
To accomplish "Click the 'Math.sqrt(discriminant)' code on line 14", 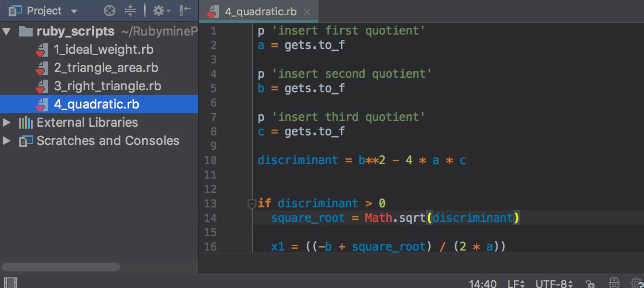I will [442, 218].
